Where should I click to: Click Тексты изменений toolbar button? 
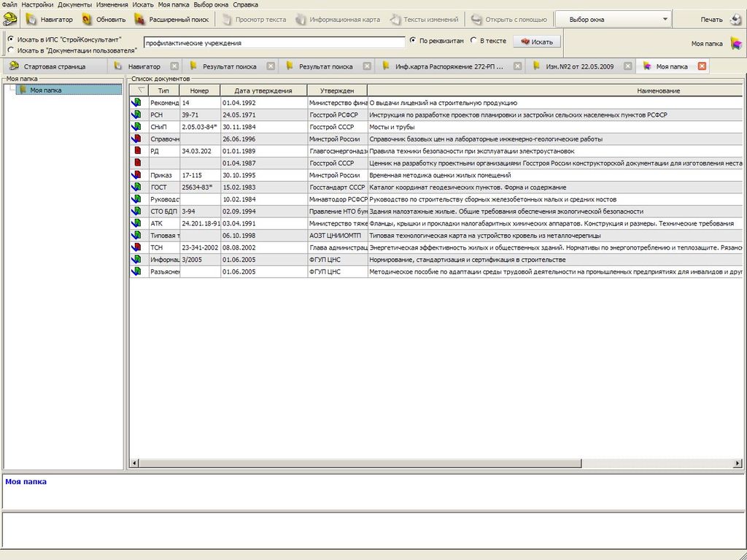click(x=424, y=20)
